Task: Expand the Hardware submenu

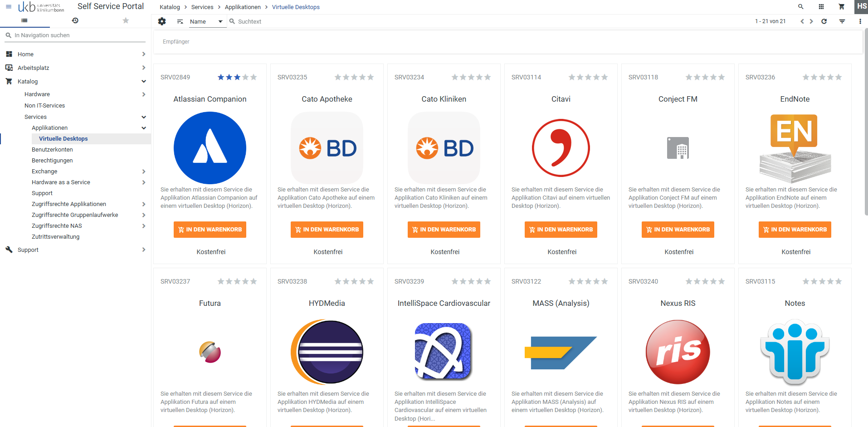Action: [144, 94]
